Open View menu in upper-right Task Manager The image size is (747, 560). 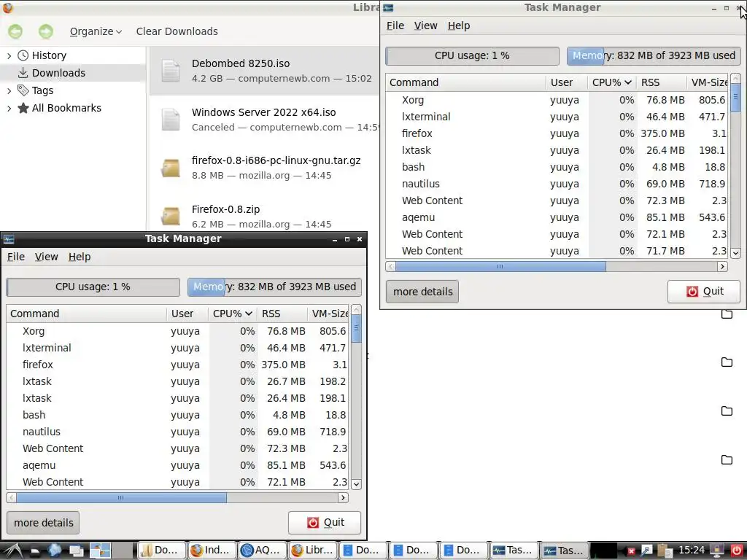click(x=425, y=26)
